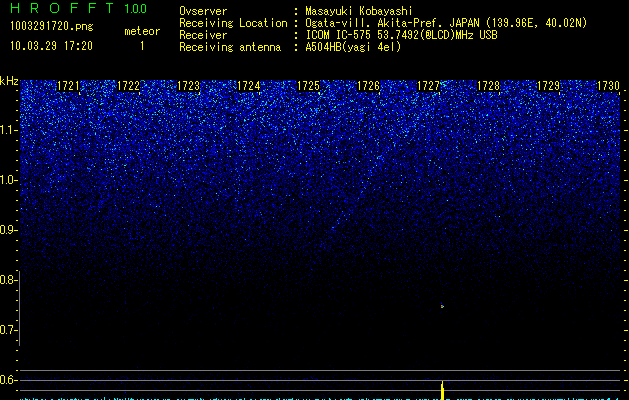Click the 'Receiving antenna' label
The image size is (629, 400).
230,47
